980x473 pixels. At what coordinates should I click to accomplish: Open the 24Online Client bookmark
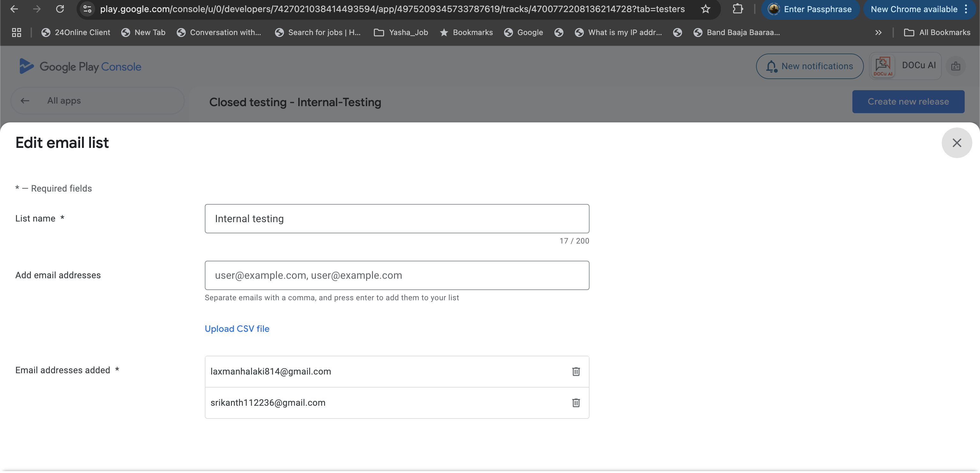tap(76, 33)
